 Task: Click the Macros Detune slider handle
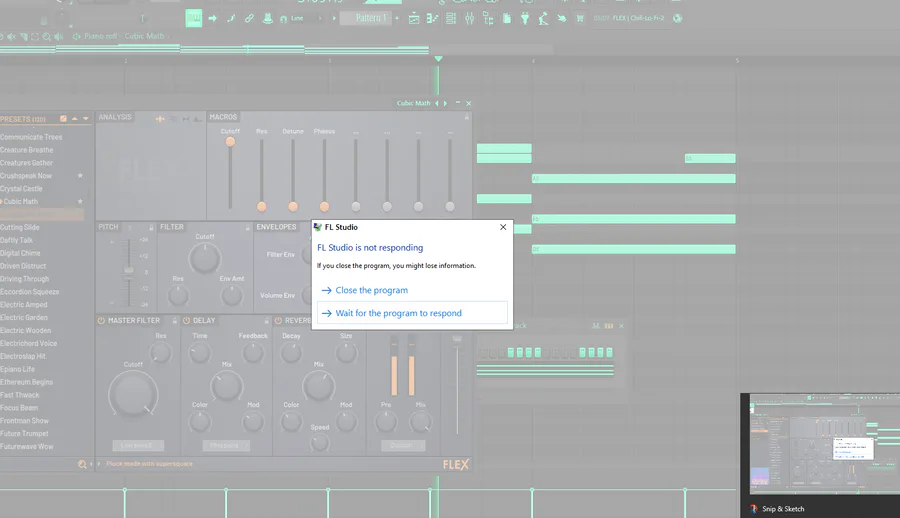[293, 206]
